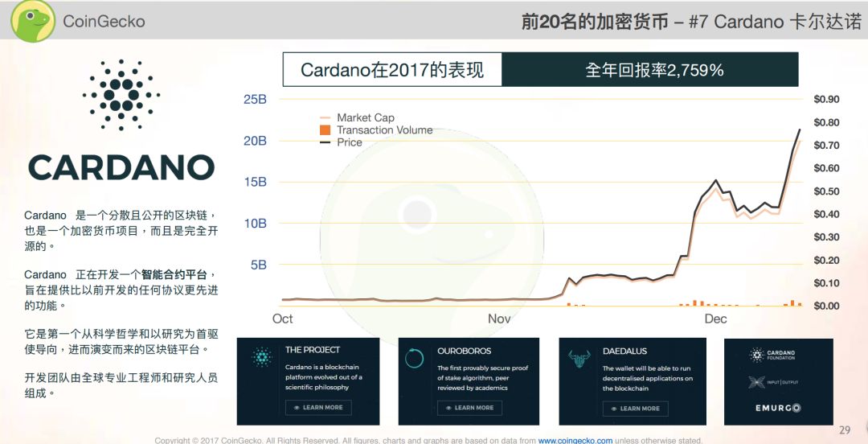Screen dimensions: 868x444
Task: Click the $0.50 price axis label
Action: [x=826, y=191]
